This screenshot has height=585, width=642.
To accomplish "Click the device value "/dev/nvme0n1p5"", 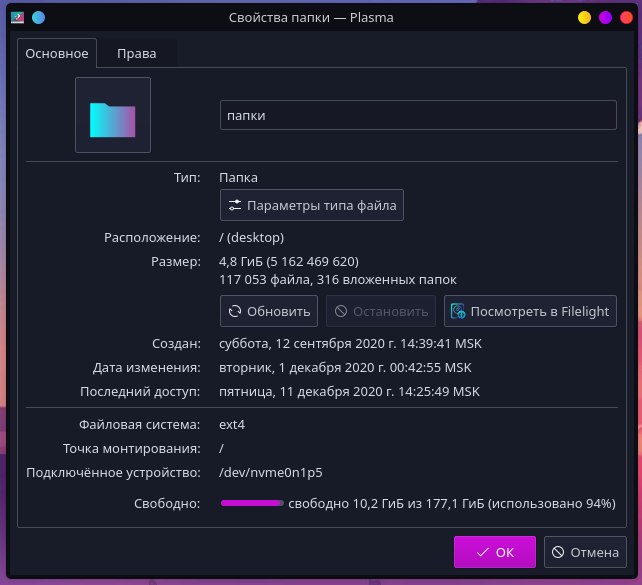I will [x=271, y=472].
